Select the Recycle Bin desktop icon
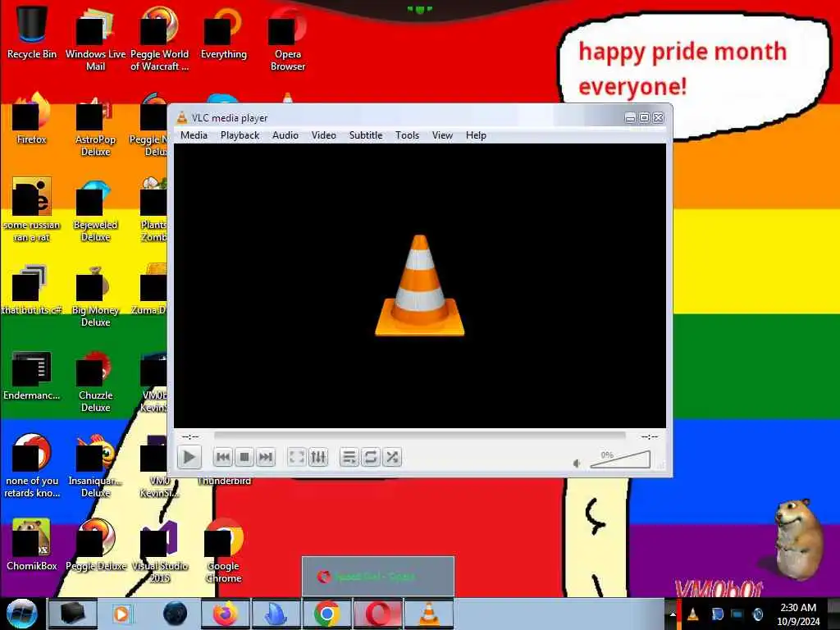Screen dimensions: 840x630 click(32, 31)
